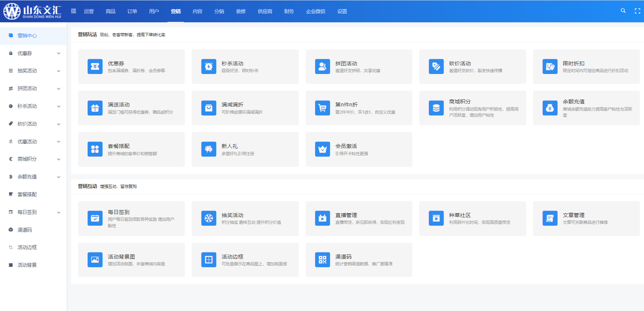Open the 每日签到 calendar icon
This screenshot has height=311, width=644.
95,218
